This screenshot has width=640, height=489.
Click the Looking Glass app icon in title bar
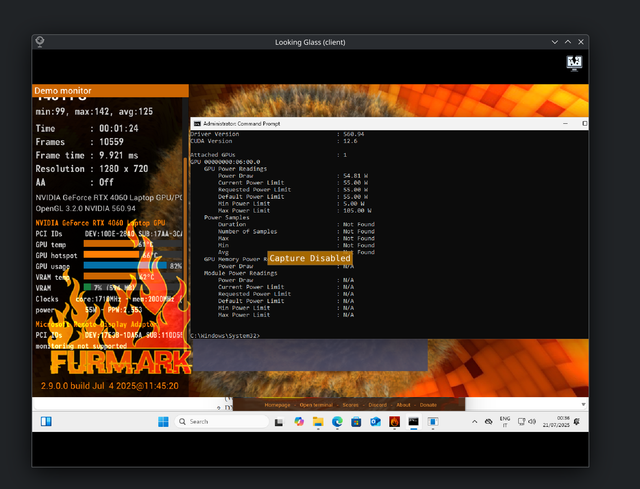[x=40, y=41]
